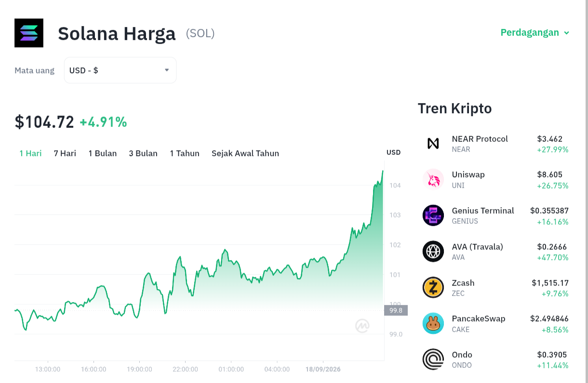Click the currency dropdown arrow
The width and height of the screenshot is (588, 383).
click(167, 70)
